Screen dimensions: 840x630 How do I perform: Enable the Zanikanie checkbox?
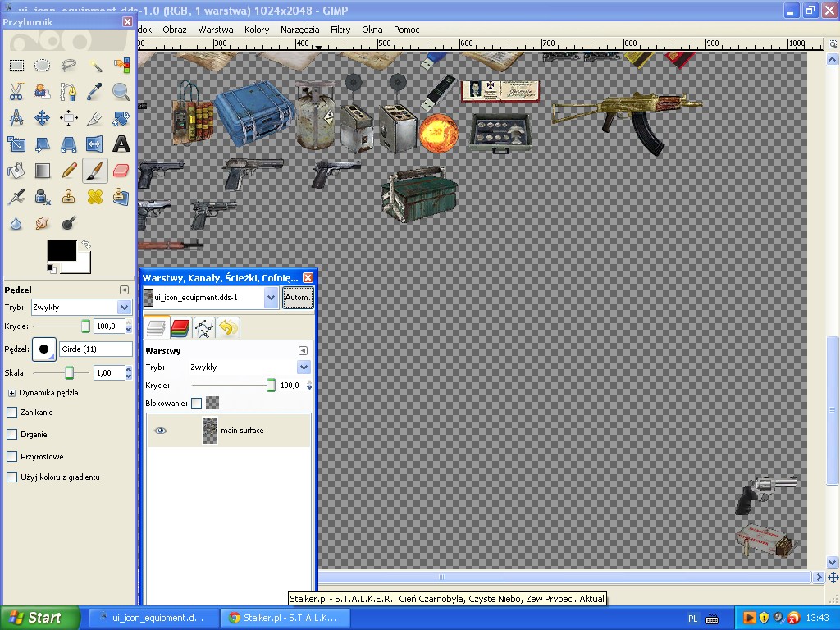pyautogui.click(x=11, y=413)
